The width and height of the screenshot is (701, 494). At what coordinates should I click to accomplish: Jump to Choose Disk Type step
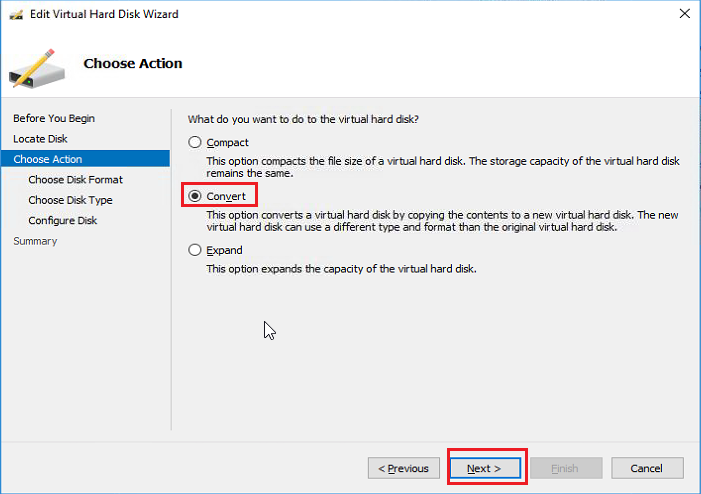[x=70, y=200]
